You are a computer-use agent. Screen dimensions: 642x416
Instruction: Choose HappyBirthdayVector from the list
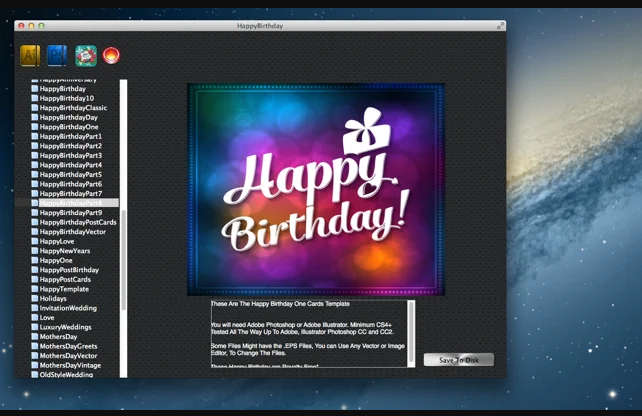[72, 232]
